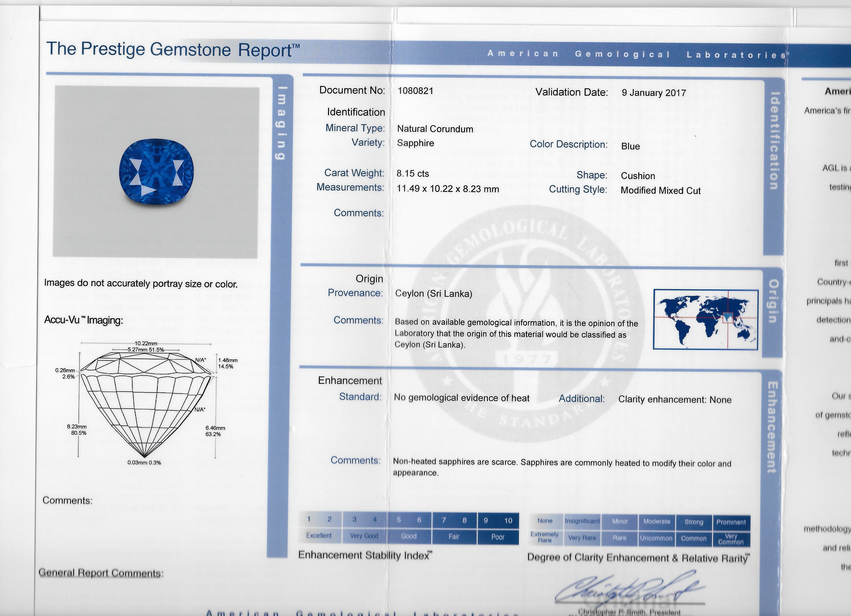Viewport: 851px width, 616px height.
Task: Click the world map marking Sri Lanka
Action: tap(705, 320)
